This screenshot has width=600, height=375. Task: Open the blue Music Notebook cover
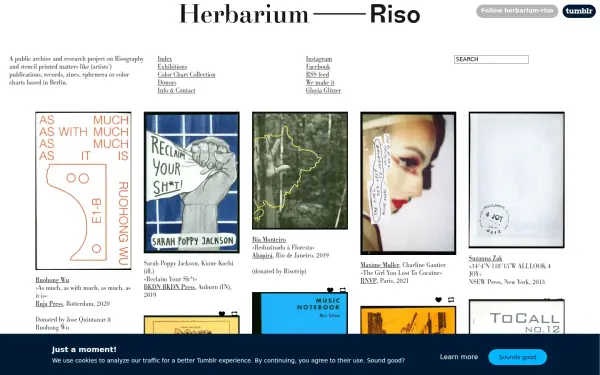[x=300, y=313]
